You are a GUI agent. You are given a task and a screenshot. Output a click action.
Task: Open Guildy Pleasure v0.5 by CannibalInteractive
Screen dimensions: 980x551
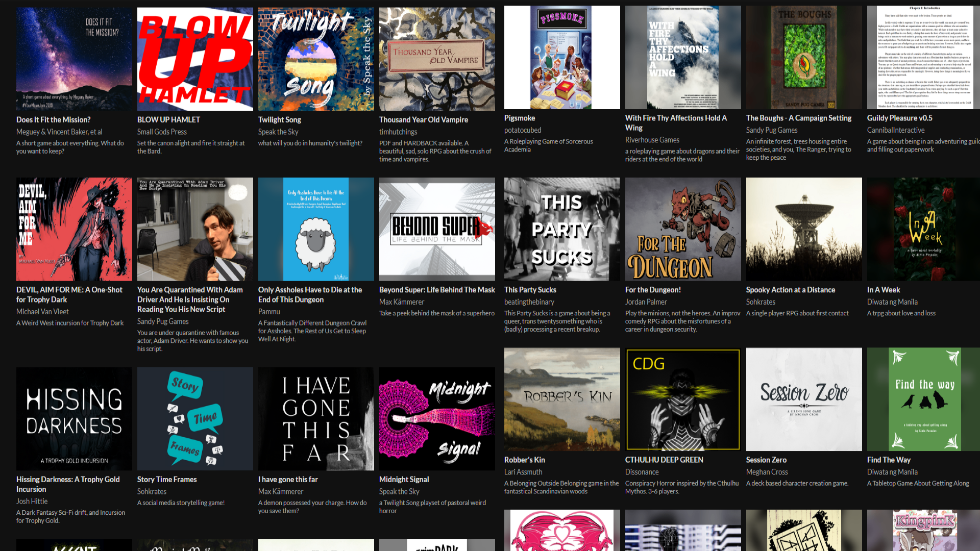pos(900,118)
